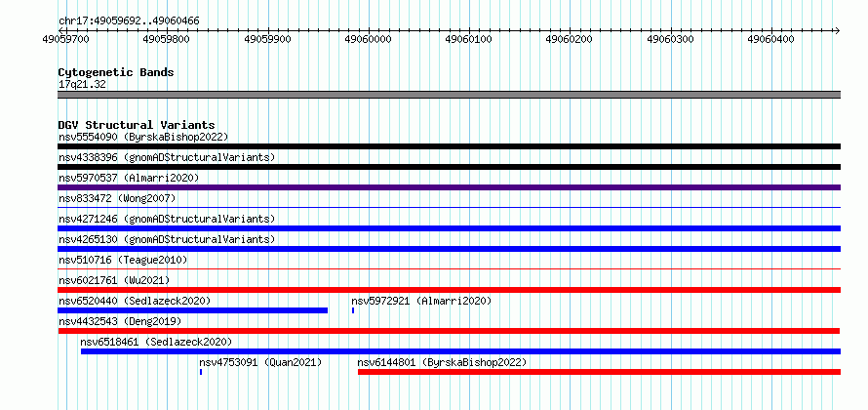Open the nsv4271246 (gnomADStructuralVariants) label

click(167, 219)
